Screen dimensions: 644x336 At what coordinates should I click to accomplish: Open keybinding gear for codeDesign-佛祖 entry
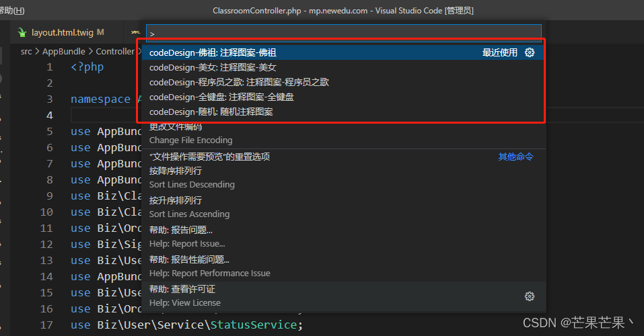(x=530, y=52)
